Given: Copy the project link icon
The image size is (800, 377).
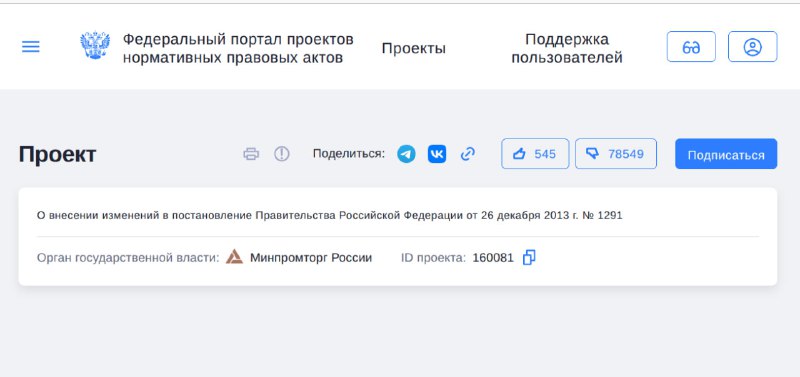Looking at the screenshot, I should [468, 154].
